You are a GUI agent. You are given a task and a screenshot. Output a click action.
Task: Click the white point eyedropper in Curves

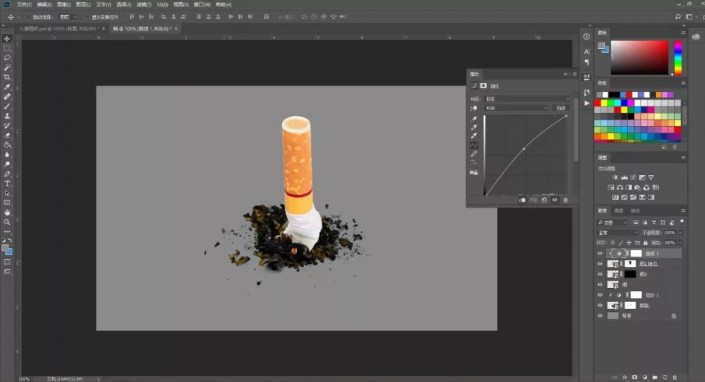coord(474,136)
